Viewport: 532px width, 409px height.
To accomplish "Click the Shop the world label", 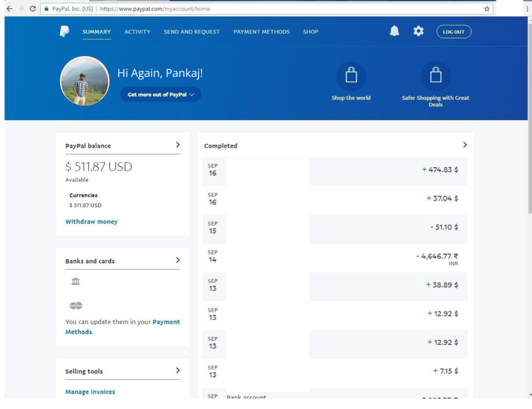I will coord(351,98).
